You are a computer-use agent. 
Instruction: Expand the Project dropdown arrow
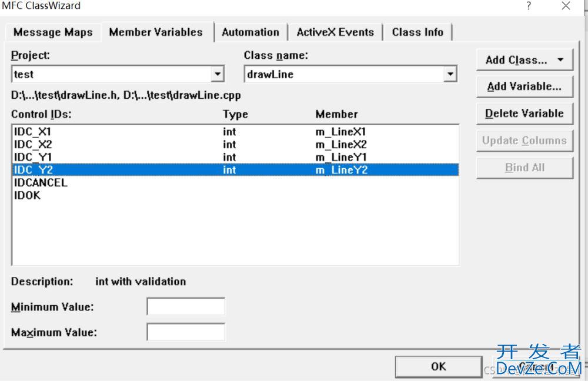[x=217, y=74]
